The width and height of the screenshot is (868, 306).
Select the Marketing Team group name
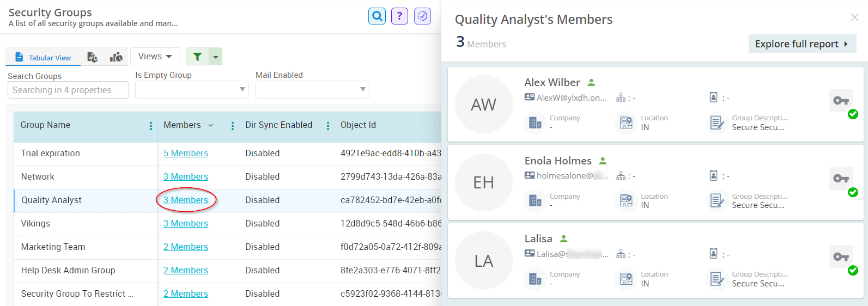tap(53, 247)
